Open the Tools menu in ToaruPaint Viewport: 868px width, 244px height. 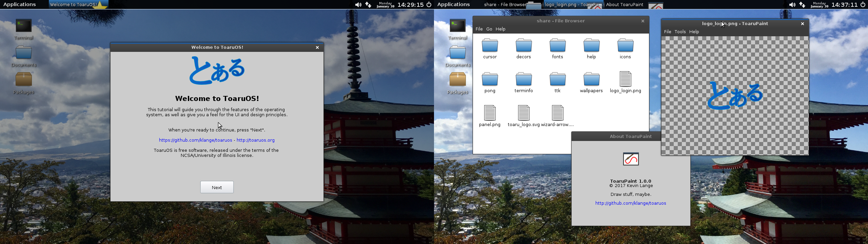(x=680, y=32)
